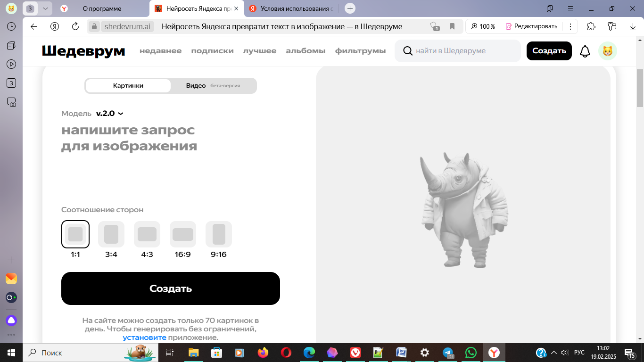
Task: Click the bookmark icon in address bar
Action: [x=452, y=26]
